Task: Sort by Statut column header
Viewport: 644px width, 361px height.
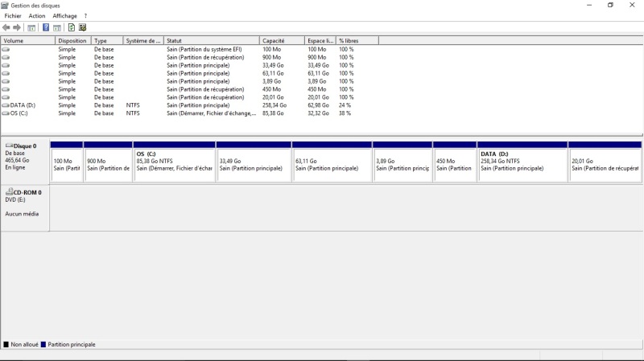Action: 212,41
